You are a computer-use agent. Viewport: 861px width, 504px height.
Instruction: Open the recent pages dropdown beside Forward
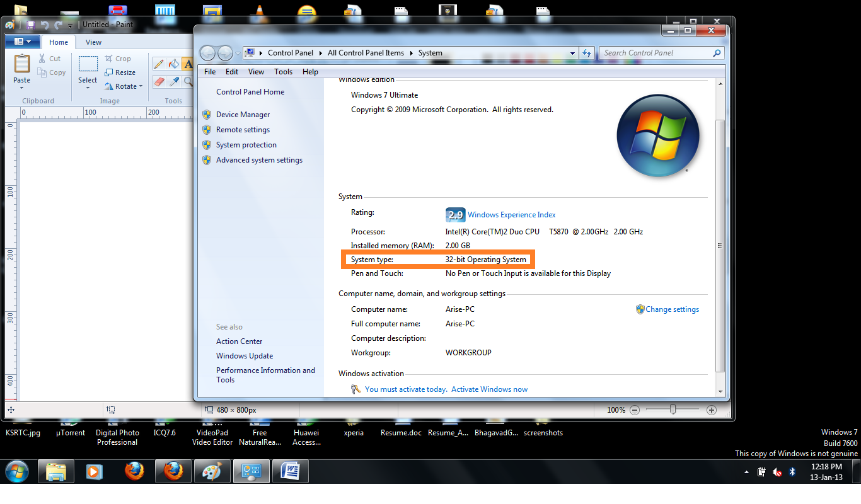[x=238, y=54]
